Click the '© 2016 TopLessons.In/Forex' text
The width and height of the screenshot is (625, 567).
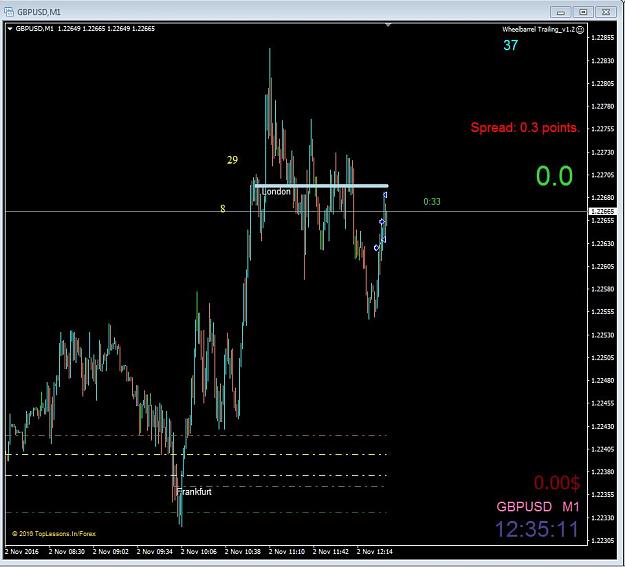(54, 534)
